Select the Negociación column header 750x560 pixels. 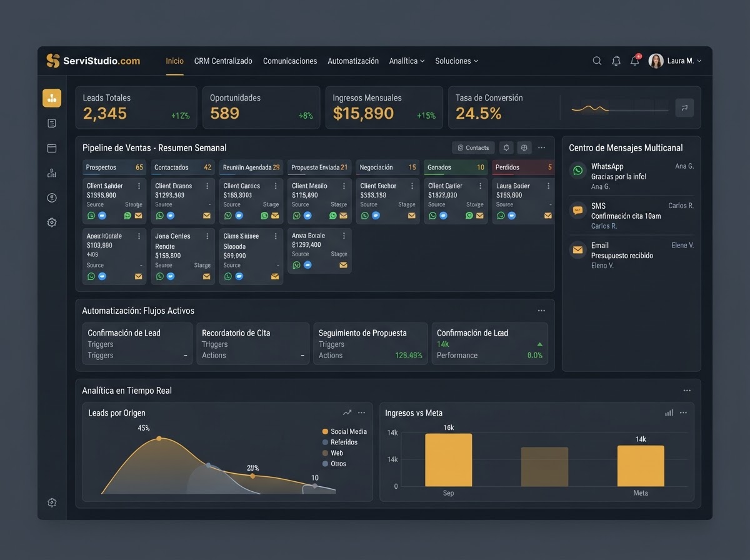click(387, 167)
